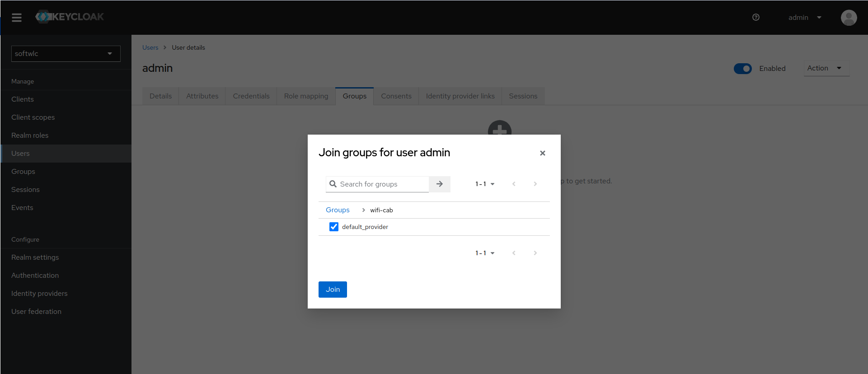
Task: Open Realm settings in the sidebar
Action: [x=35, y=257]
